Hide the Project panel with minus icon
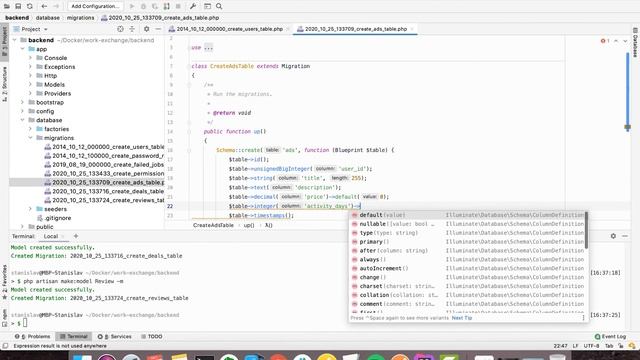640x360 pixels. [158, 29]
